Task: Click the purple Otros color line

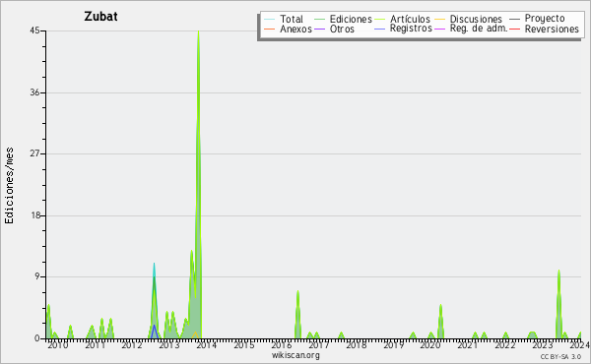Action: click(319, 29)
